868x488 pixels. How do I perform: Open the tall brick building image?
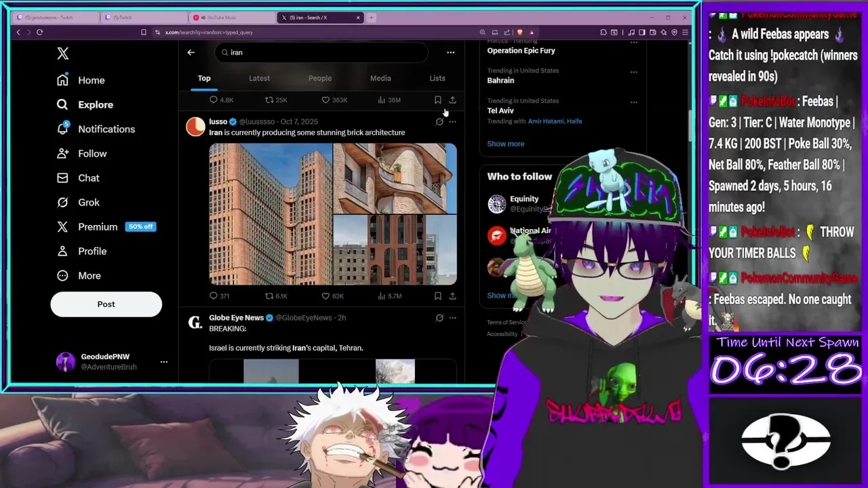(x=271, y=214)
